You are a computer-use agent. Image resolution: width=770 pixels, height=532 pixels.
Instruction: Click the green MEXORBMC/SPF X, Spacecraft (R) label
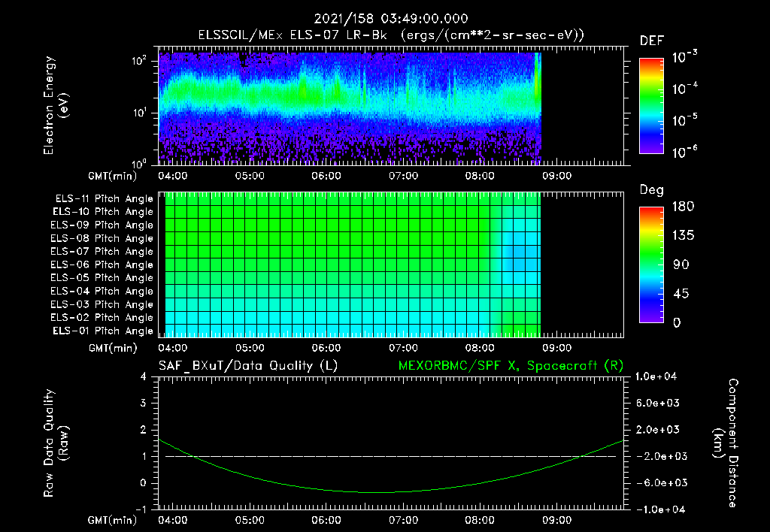point(511,366)
